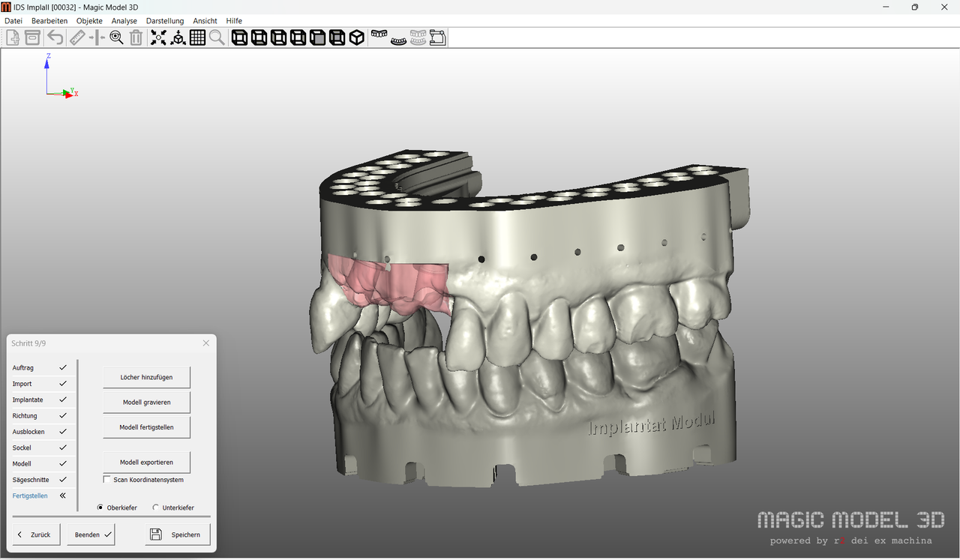Close the Schritt 9/9 dialog
The width and height of the screenshot is (960, 560).
pos(206,343)
